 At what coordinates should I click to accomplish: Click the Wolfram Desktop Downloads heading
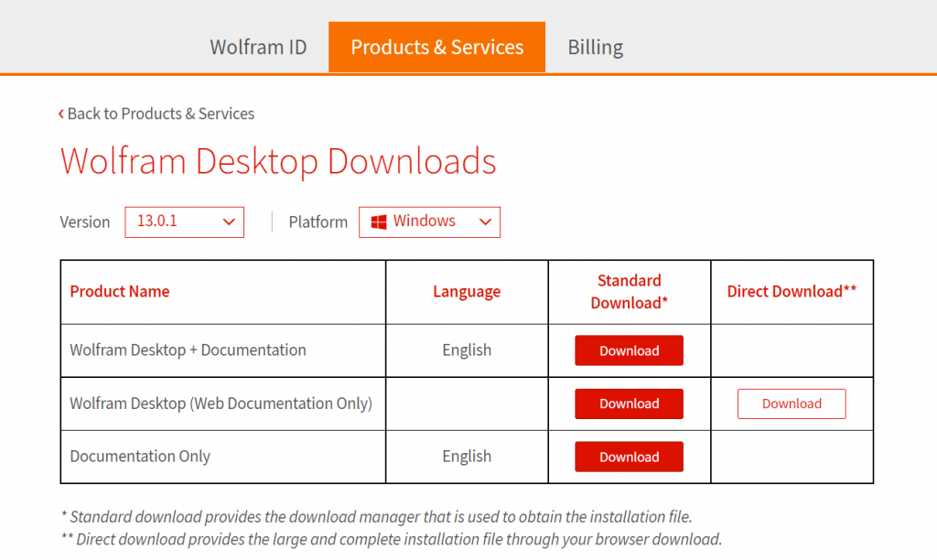pos(278,161)
